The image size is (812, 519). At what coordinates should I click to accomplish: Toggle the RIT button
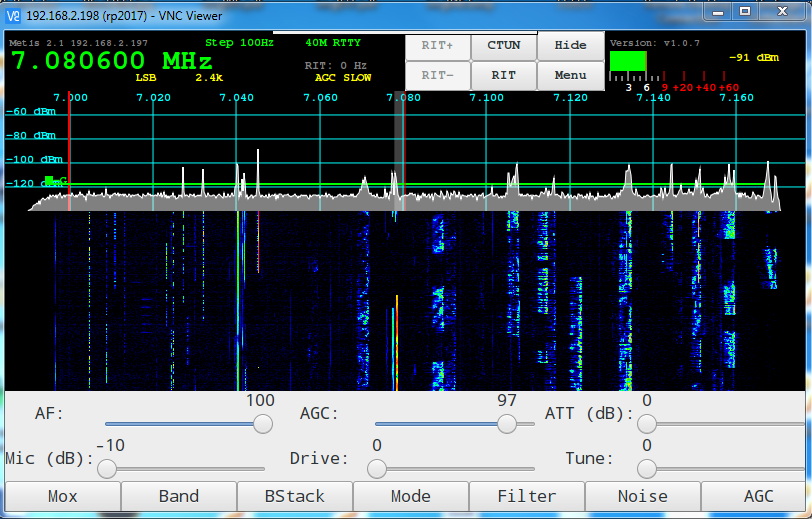(504, 76)
